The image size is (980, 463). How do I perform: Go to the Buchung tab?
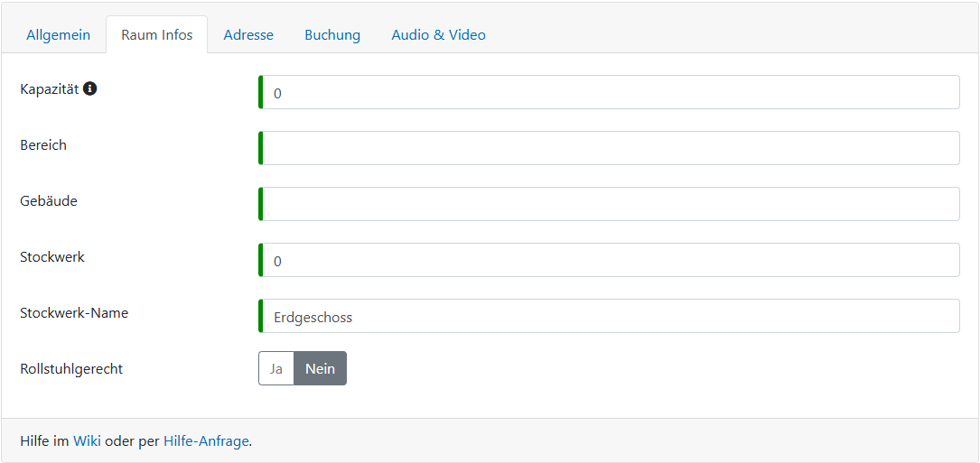click(x=332, y=35)
